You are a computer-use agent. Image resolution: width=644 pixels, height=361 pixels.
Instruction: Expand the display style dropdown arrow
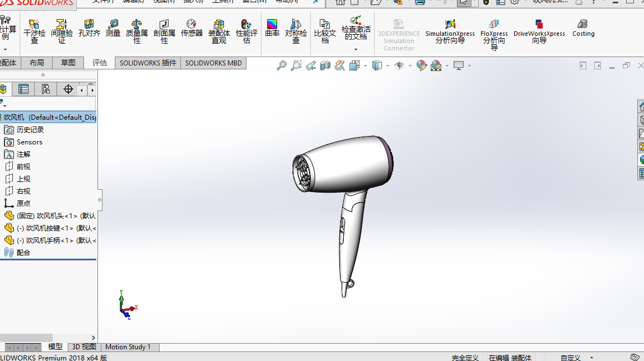click(388, 65)
